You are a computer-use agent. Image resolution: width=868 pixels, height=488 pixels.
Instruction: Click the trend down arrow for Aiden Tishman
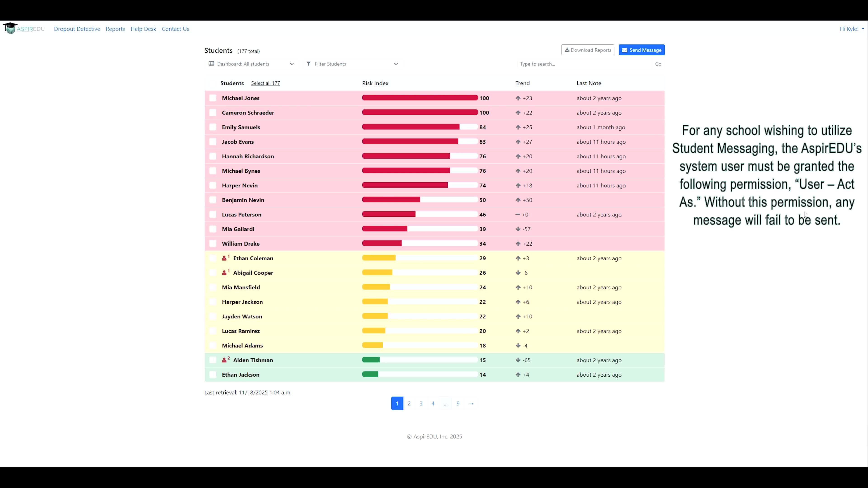[x=518, y=360]
